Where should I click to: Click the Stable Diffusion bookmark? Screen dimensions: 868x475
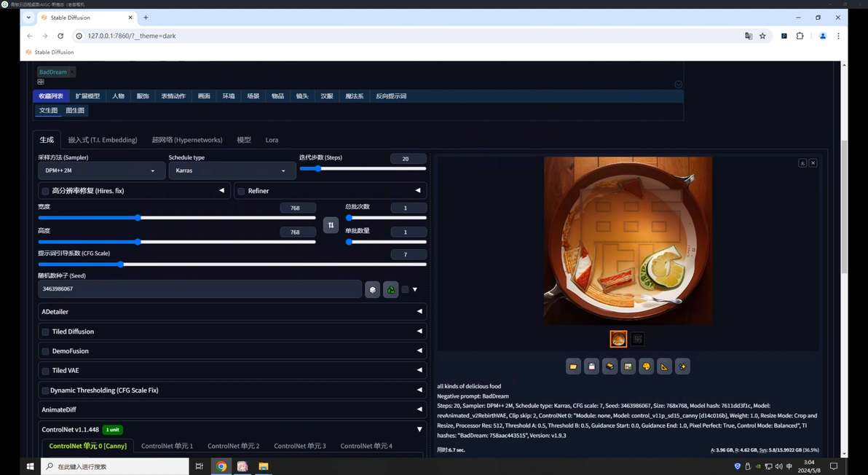50,52
